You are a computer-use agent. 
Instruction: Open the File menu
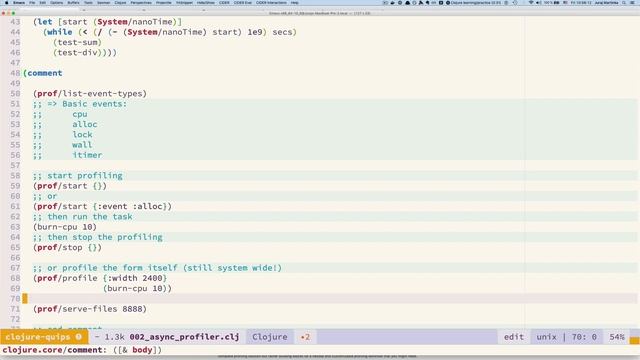(32, 2)
